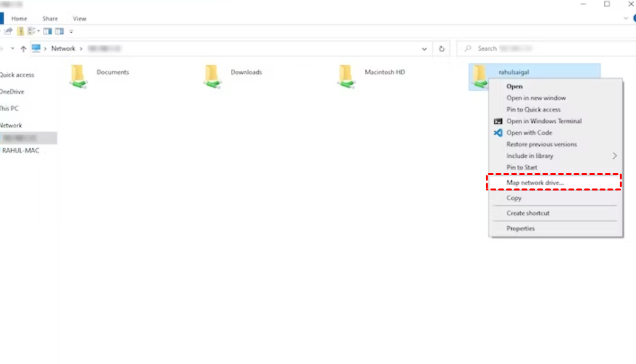Select This PC in navigation pane
636x364 pixels.
9,109
